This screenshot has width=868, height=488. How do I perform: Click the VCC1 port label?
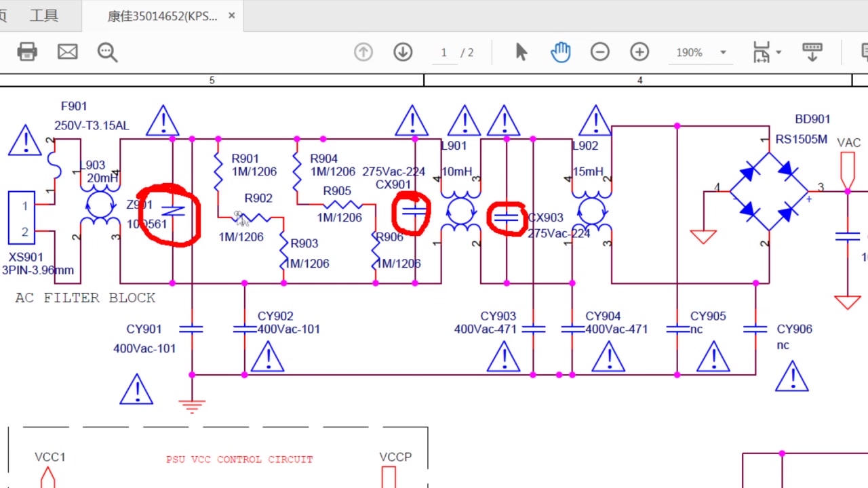[x=50, y=457]
